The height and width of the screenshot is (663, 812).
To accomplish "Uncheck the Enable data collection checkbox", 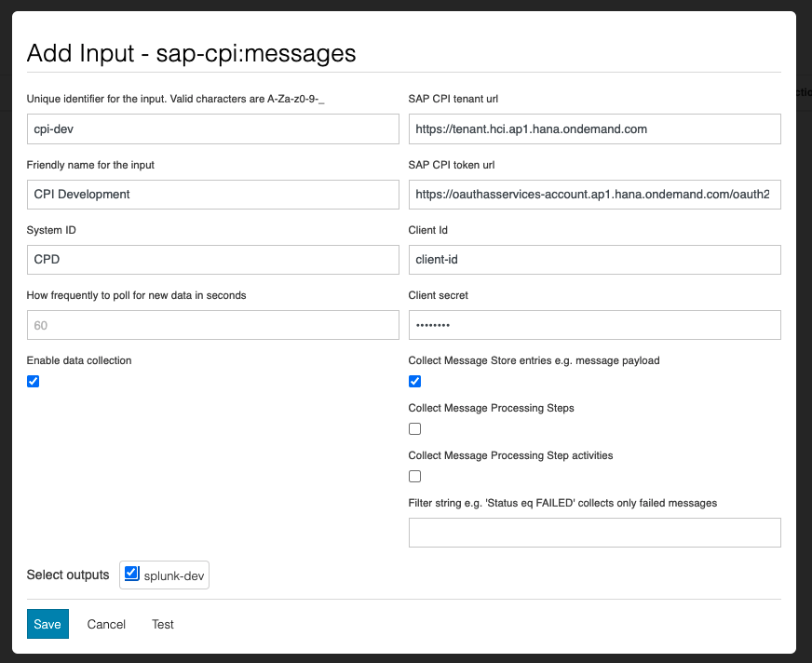I will coord(34,381).
